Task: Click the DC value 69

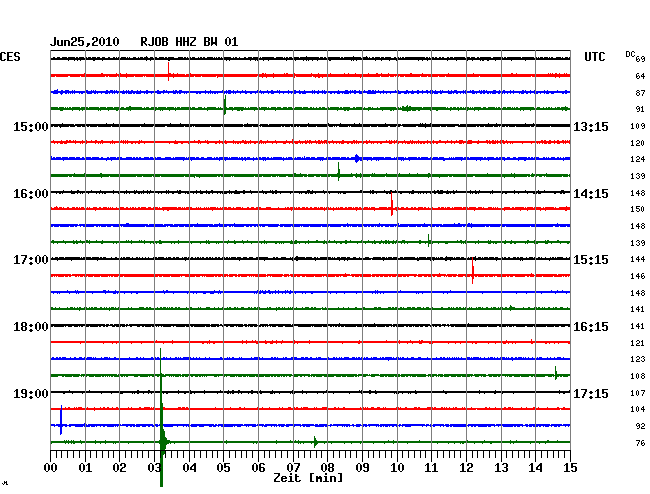Action: [x=640, y=59]
